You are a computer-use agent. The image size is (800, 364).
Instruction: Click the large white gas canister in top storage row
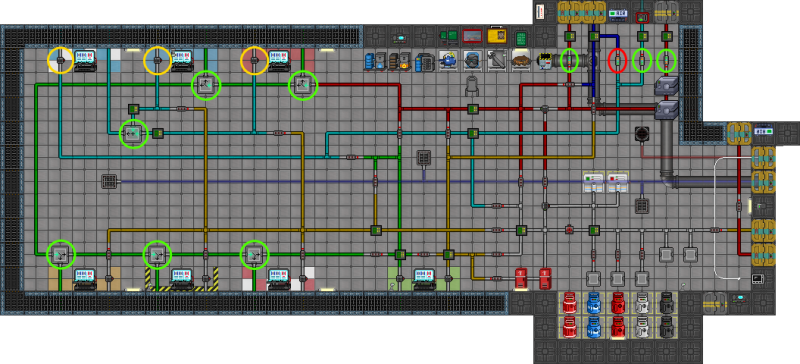642,302
